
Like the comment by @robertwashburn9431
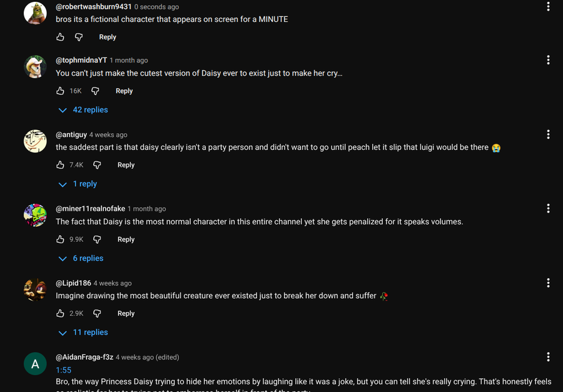(61, 37)
